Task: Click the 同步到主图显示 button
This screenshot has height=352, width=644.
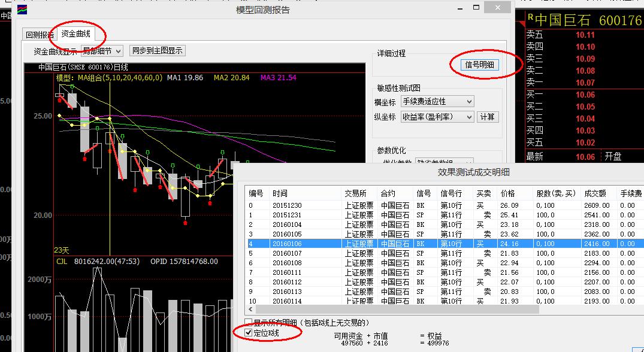Action: coord(158,51)
